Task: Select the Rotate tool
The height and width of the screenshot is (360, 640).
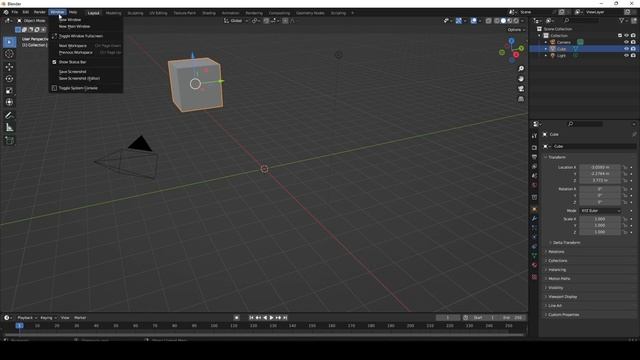Action: [9, 78]
